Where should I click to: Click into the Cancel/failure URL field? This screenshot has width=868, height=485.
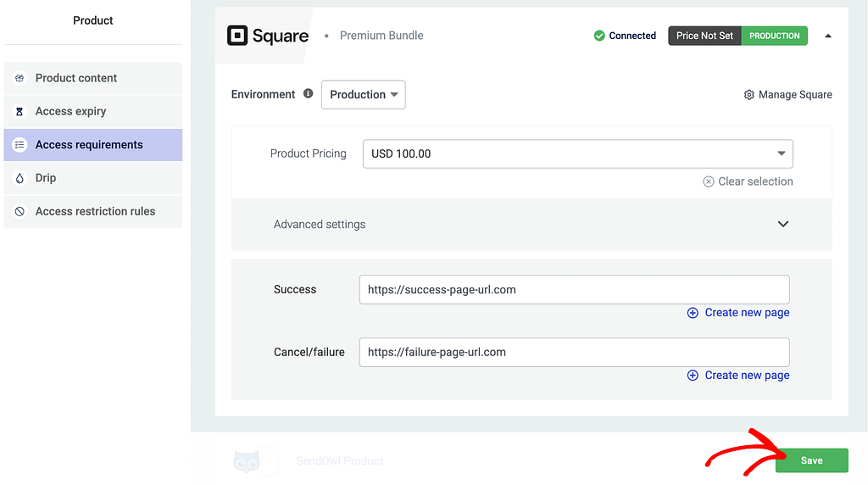[574, 352]
